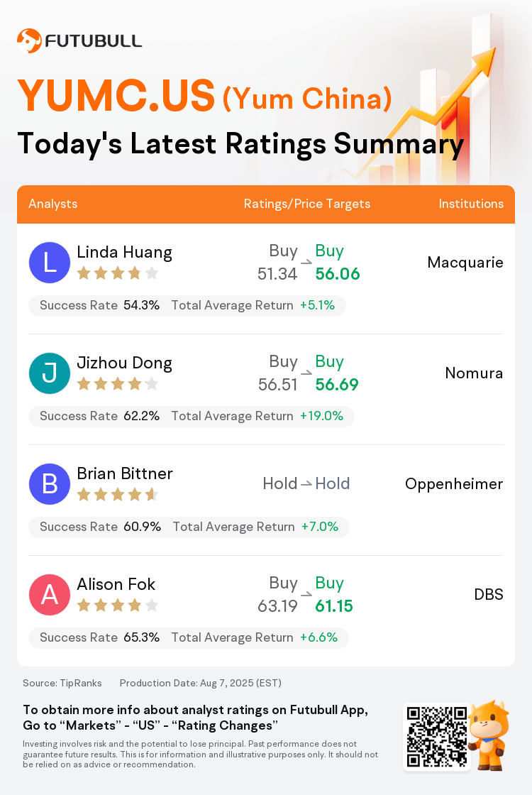
Task: Select Linda Huang's avatar circle
Action: (x=50, y=263)
